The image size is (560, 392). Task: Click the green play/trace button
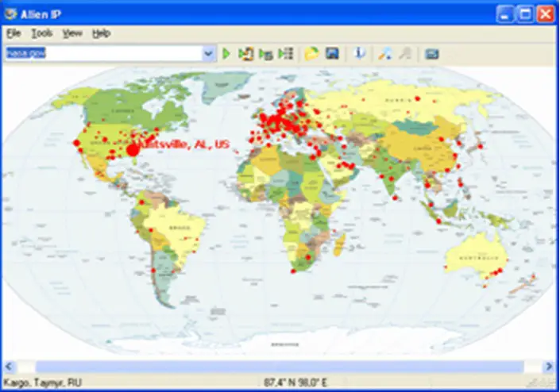pyautogui.click(x=226, y=54)
